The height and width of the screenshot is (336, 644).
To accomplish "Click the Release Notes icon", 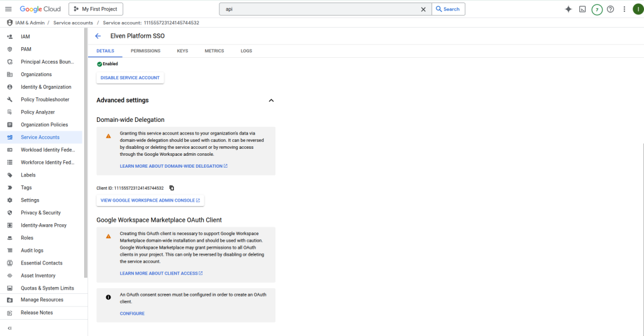I will (10, 313).
